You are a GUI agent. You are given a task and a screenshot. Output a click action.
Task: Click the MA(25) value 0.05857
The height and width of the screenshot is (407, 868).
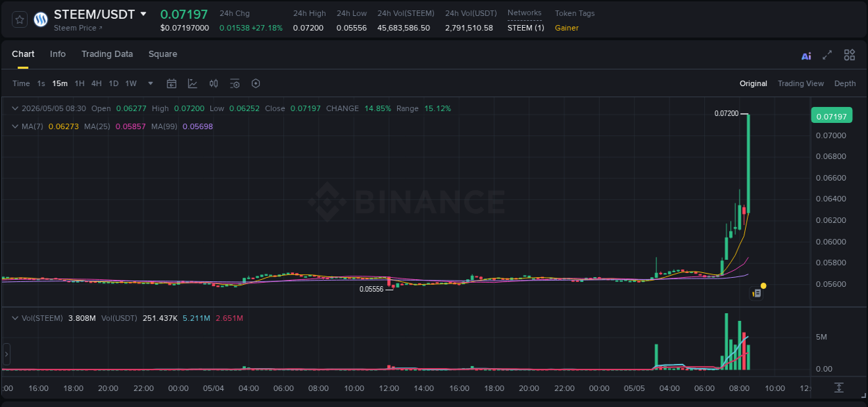click(131, 126)
